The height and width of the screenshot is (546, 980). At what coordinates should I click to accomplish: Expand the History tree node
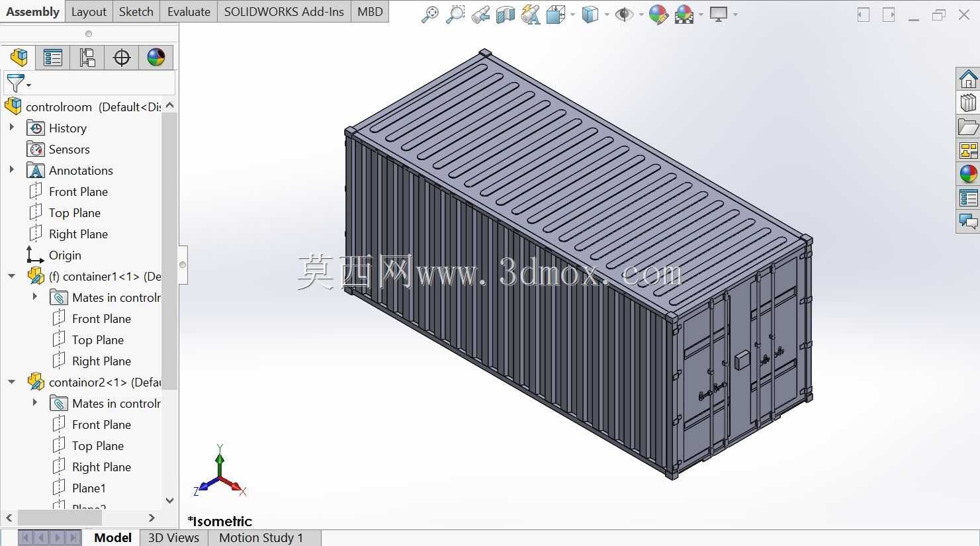(11, 128)
